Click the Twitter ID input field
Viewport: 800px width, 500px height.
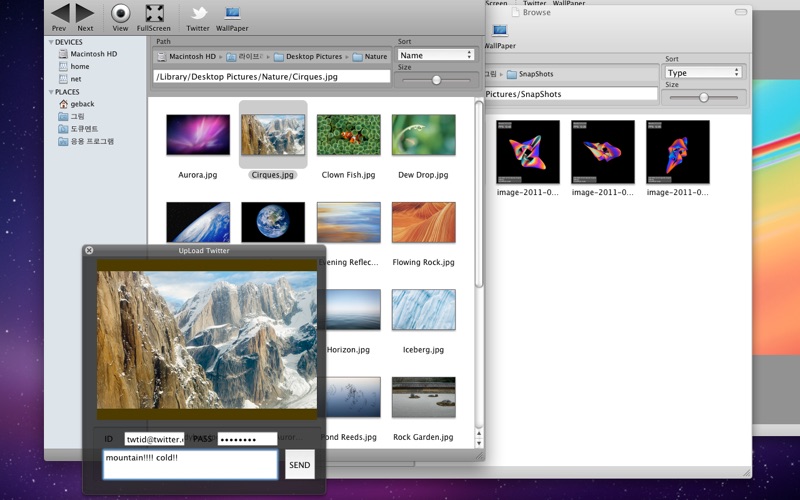click(154, 439)
